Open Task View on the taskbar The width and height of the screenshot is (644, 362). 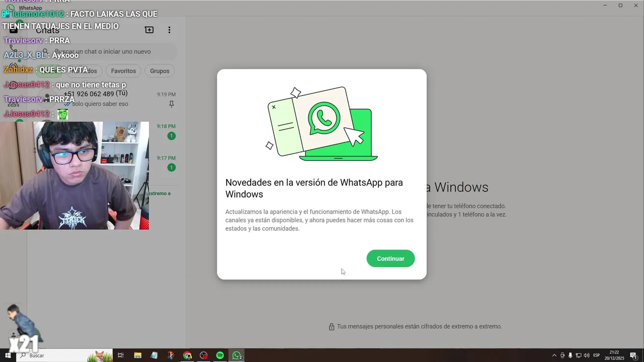click(121, 355)
